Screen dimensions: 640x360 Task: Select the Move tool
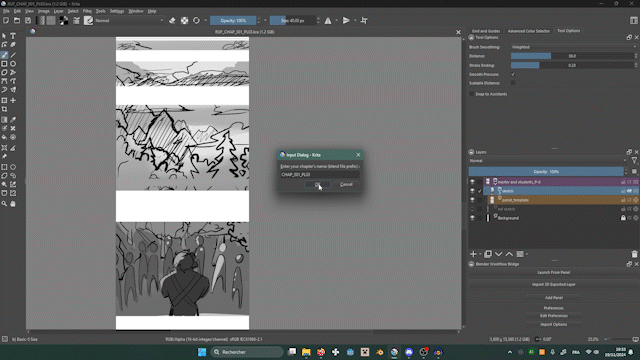pos(13,100)
